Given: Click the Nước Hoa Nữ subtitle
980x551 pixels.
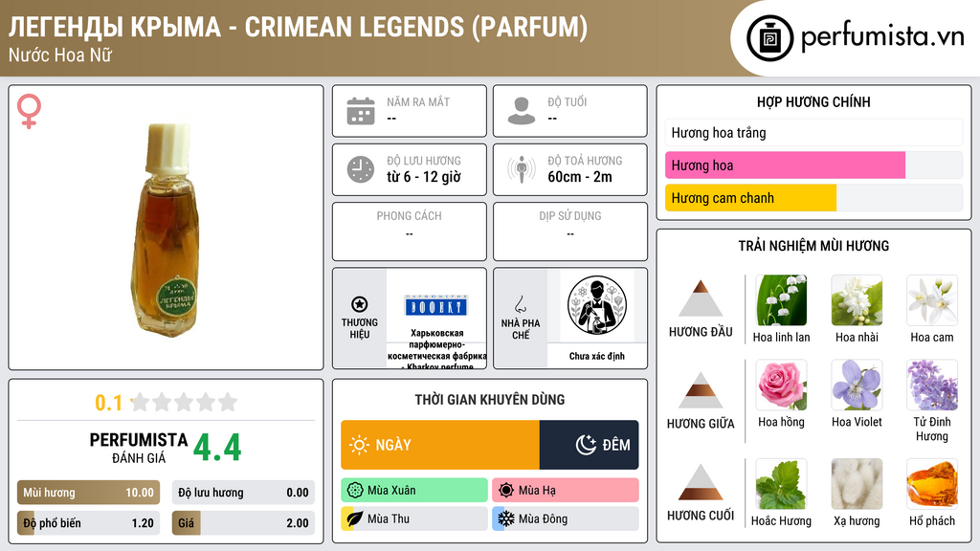Looking at the screenshot, I should pos(60,55).
